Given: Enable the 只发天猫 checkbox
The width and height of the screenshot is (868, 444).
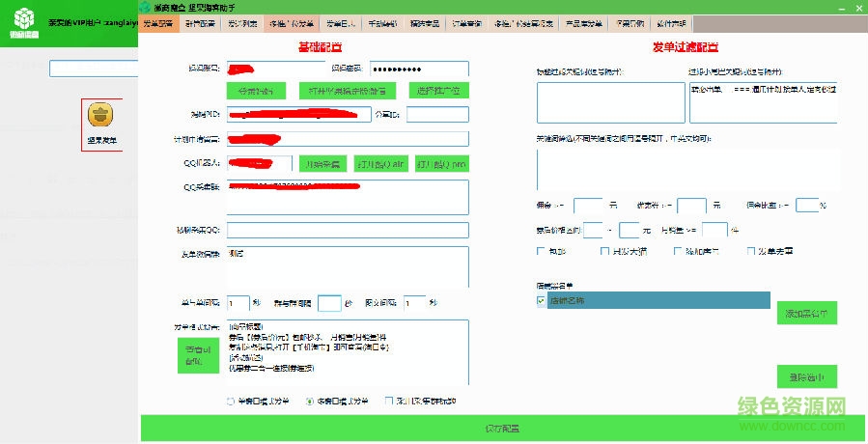Looking at the screenshot, I should click(x=604, y=251).
